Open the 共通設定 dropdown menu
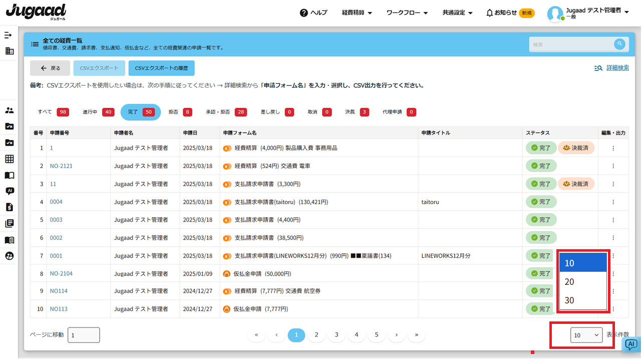The height and width of the screenshot is (359, 644). (x=457, y=13)
